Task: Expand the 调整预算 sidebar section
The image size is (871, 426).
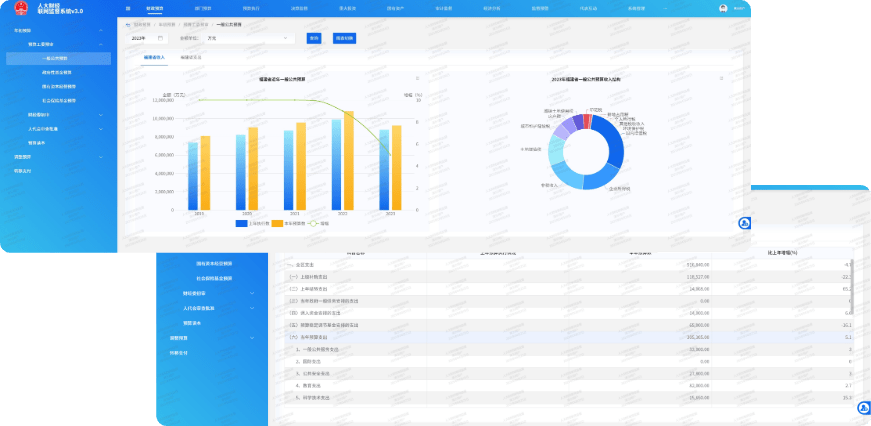Action: (x=101, y=157)
